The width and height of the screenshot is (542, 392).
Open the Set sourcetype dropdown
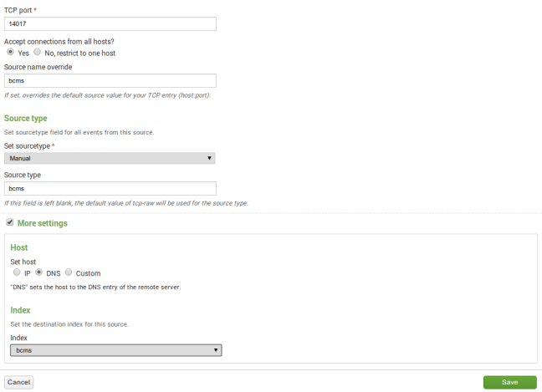tap(110, 158)
